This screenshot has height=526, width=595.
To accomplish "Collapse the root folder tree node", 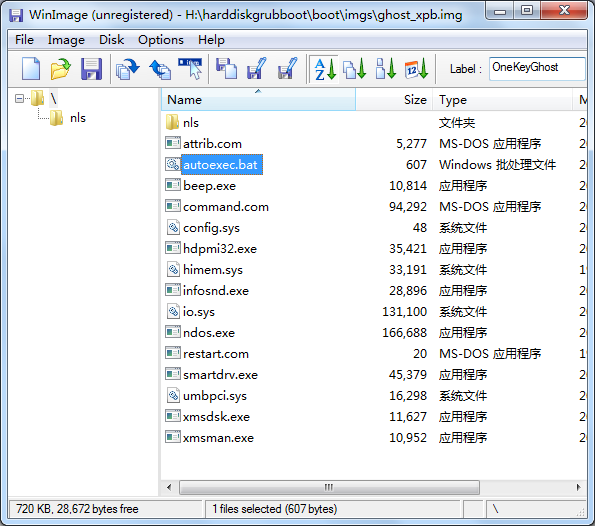I will point(19,99).
